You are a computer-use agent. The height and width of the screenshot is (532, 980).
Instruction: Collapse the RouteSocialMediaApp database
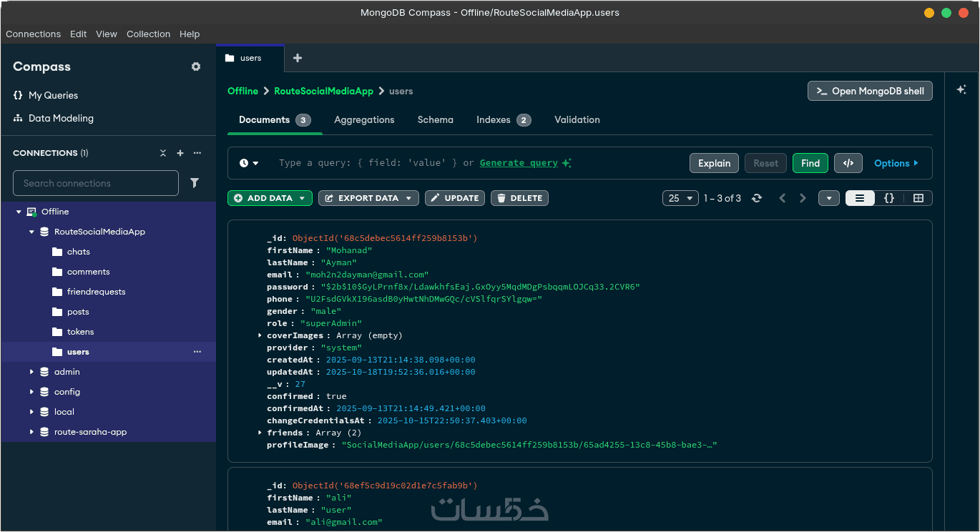coord(31,232)
